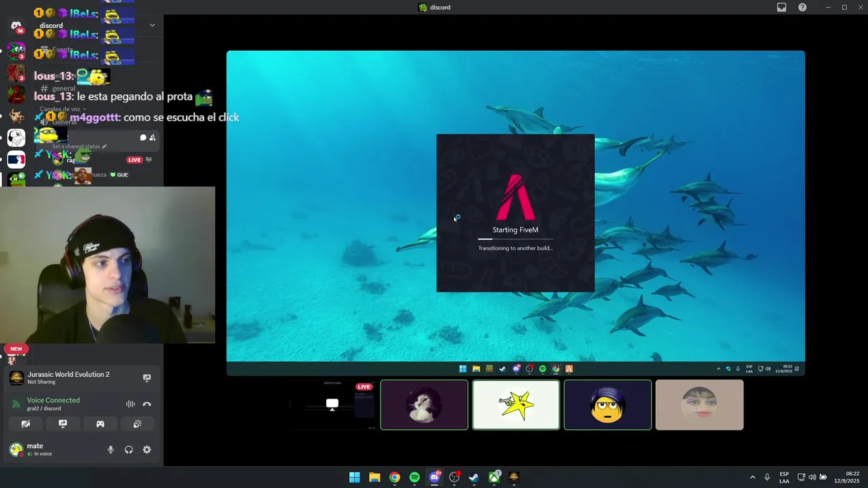Image resolution: width=868 pixels, height=488 pixels.
Task: Open Steam from taskbar
Action: [474, 477]
